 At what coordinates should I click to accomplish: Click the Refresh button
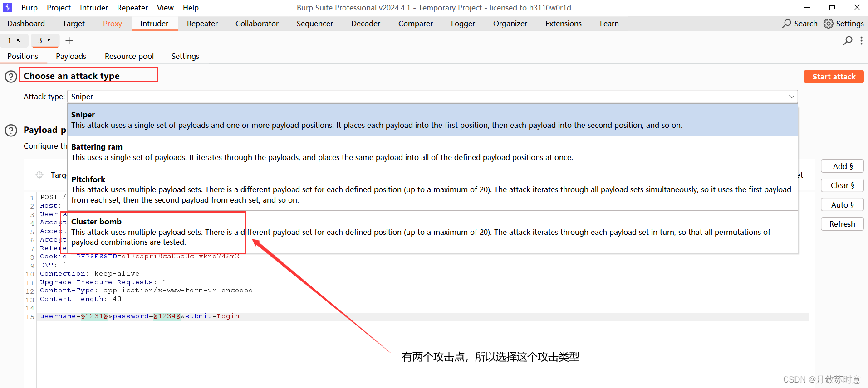[x=842, y=224]
